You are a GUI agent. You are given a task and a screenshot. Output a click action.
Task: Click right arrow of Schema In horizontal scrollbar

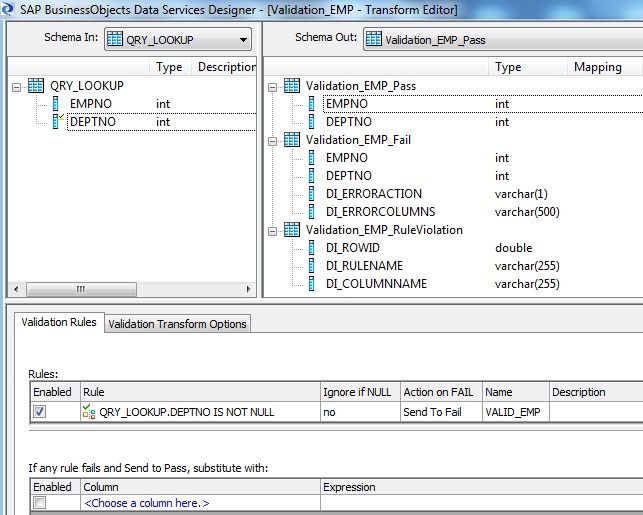(x=248, y=289)
